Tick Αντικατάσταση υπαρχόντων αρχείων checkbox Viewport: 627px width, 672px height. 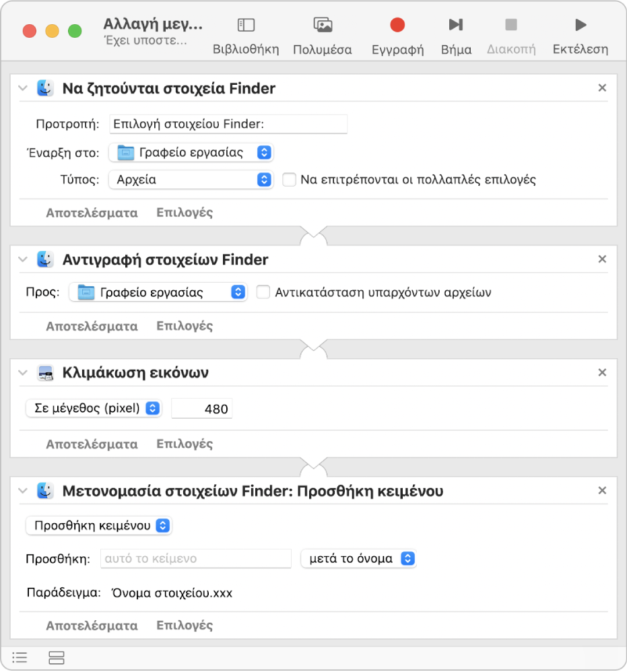[x=263, y=292]
